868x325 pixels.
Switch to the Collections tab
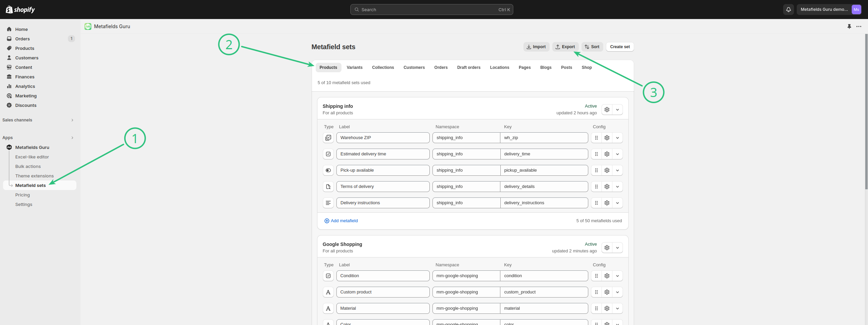click(x=383, y=68)
